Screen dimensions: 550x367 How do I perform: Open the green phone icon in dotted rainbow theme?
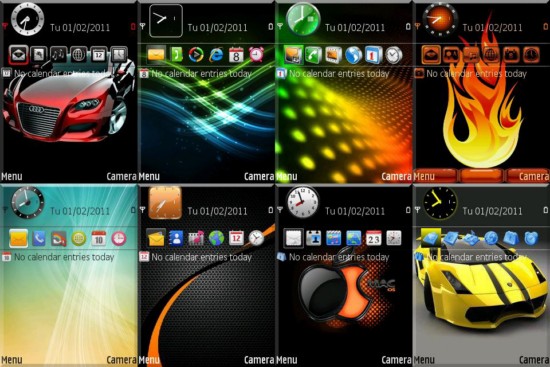click(x=313, y=55)
